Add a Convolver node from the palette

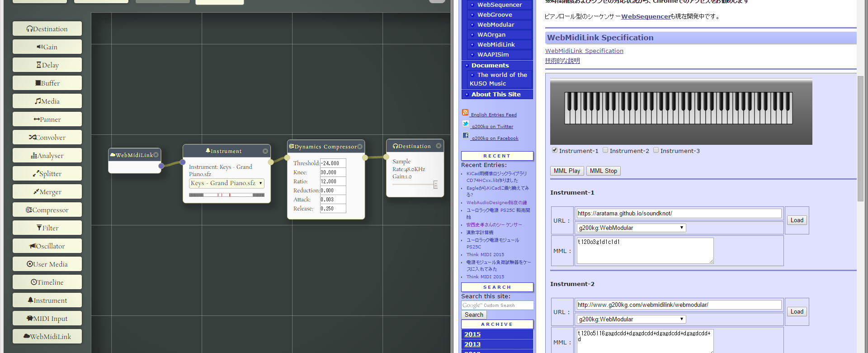[47, 137]
